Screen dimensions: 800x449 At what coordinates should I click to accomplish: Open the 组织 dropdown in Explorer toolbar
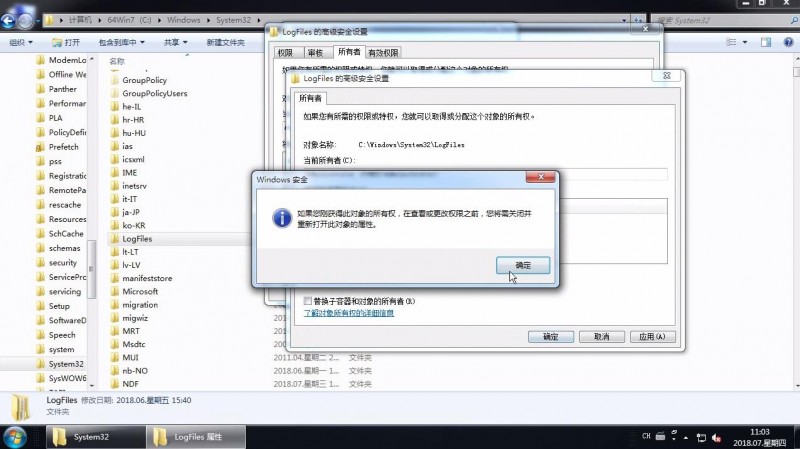[21, 42]
